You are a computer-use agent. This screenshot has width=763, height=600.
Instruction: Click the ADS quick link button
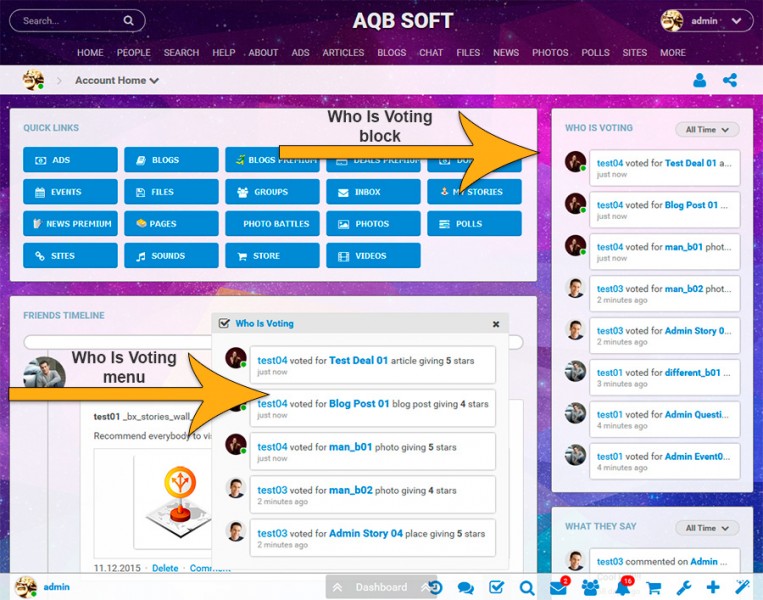pyautogui.click(x=70, y=160)
